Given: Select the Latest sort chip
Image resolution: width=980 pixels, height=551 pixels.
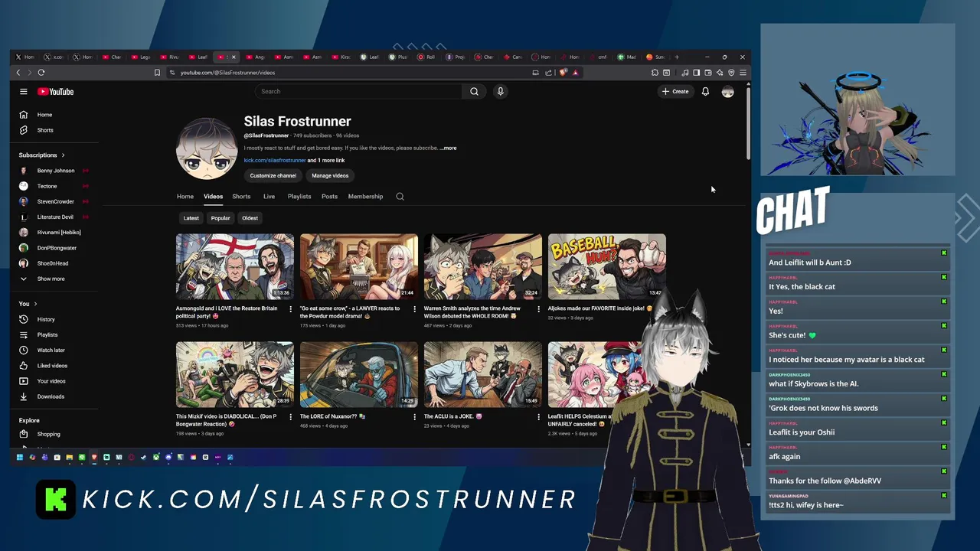Looking at the screenshot, I should [x=191, y=218].
